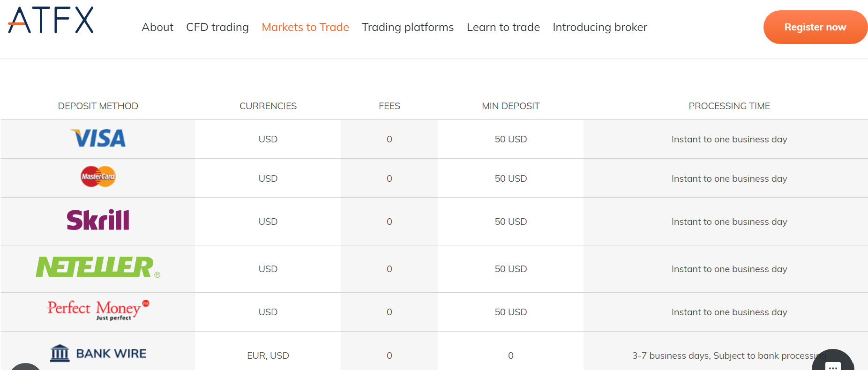The width and height of the screenshot is (868, 370).
Task: Go to Introducing broker page
Action: pos(600,27)
